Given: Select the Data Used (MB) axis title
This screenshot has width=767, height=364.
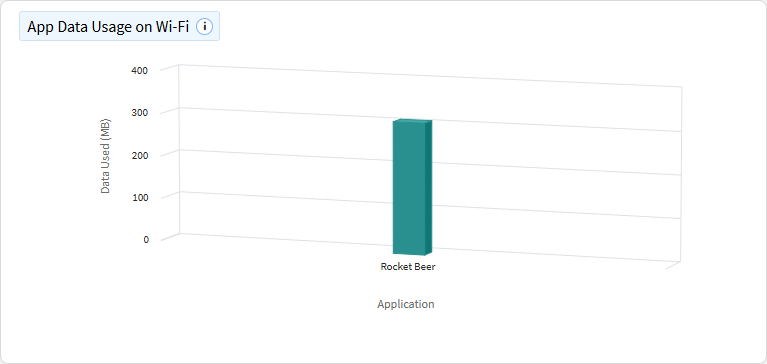Looking at the screenshot, I should point(105,156).
